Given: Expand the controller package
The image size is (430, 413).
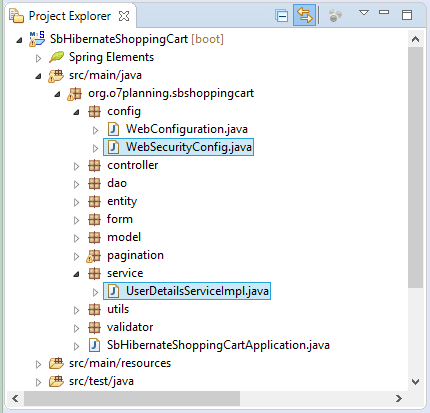Looking at the screenshot, I should tap(76, 166).
